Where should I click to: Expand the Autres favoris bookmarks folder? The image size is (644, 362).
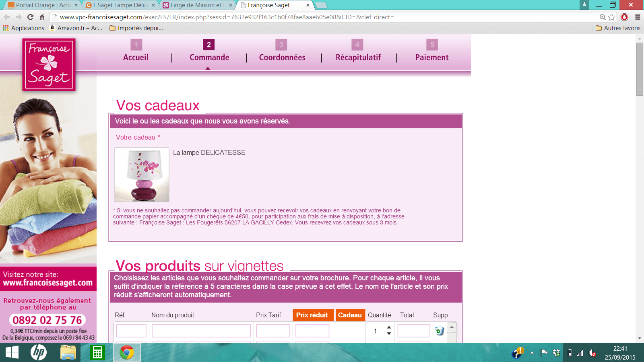[x=618, y=28]
